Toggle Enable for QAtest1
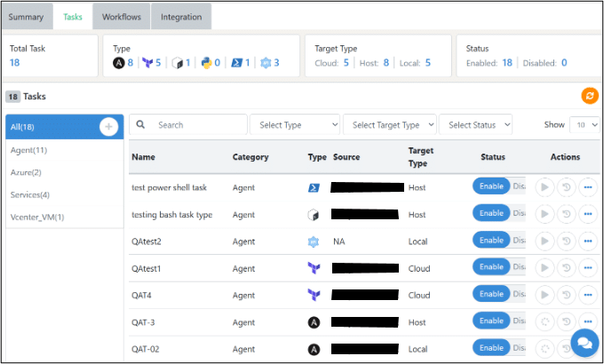The image size is (604, 364). 491,267
